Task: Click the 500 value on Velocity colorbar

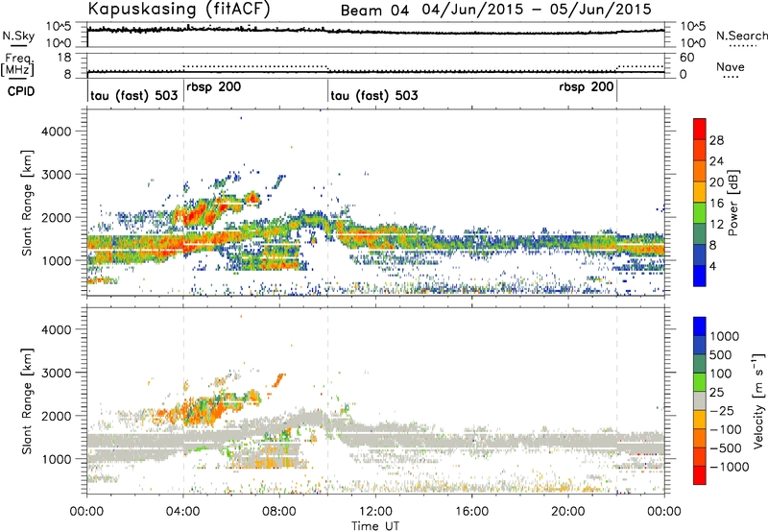Action: coord(720,354)
